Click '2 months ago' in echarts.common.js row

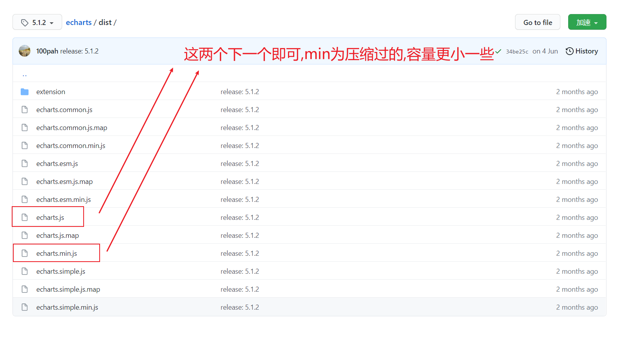click(577, 110)
